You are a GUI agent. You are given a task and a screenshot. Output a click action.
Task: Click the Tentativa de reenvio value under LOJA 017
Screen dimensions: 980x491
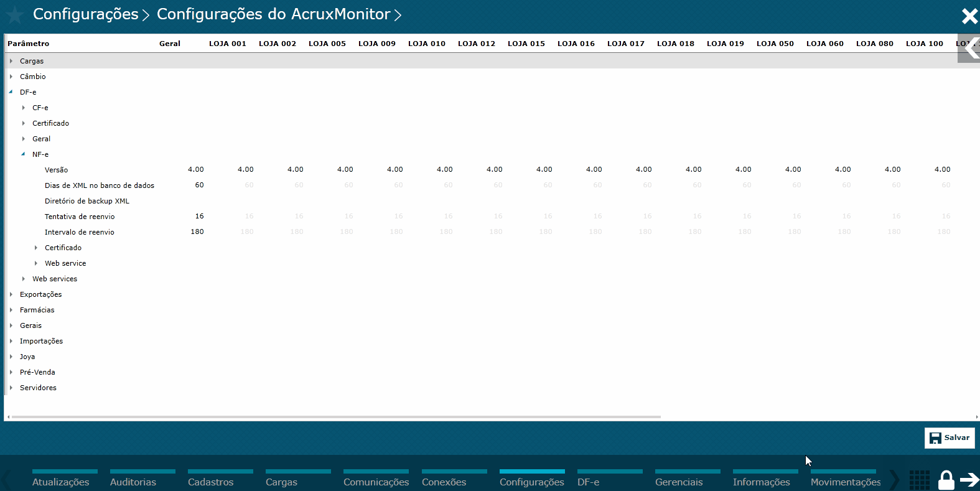[647, 216]
